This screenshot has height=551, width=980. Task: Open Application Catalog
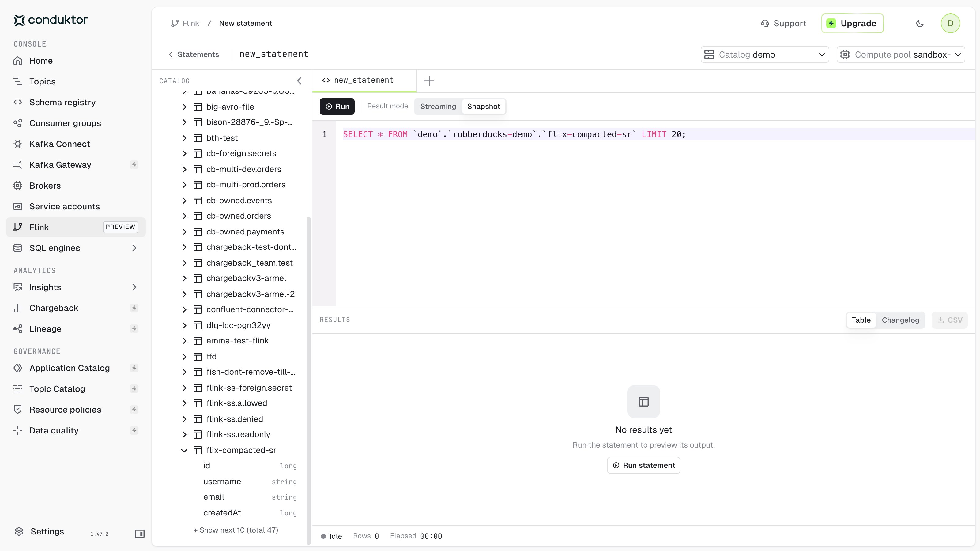point(76,368)
